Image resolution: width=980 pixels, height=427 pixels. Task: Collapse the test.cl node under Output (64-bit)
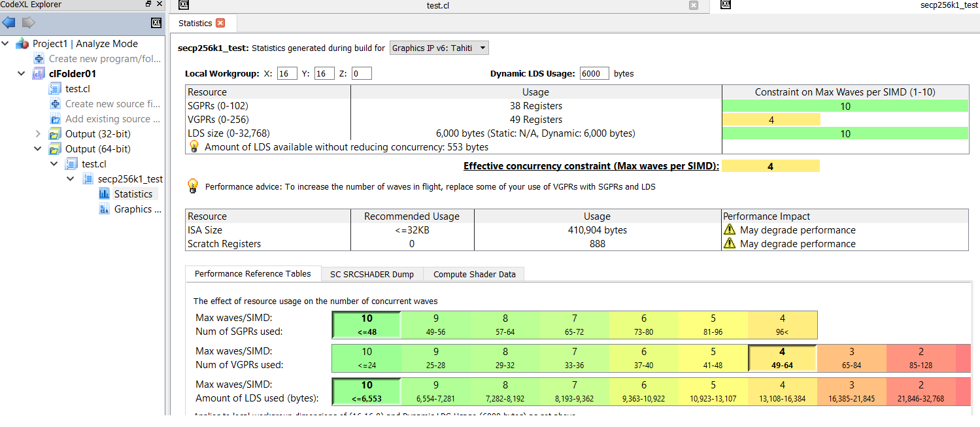[x=55, y=164]
